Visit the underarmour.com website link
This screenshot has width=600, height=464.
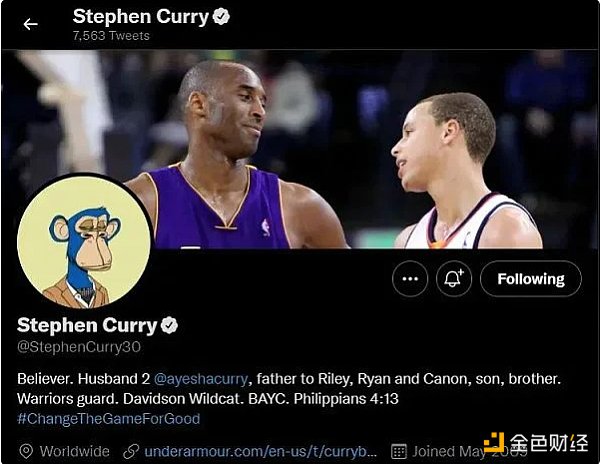261,452
